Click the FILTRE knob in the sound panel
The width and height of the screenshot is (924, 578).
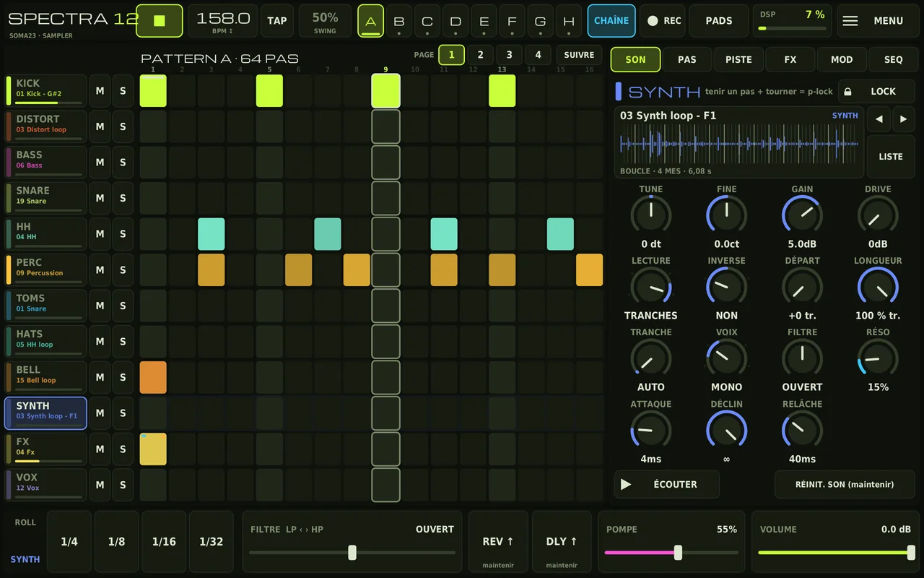pos(802,358)
